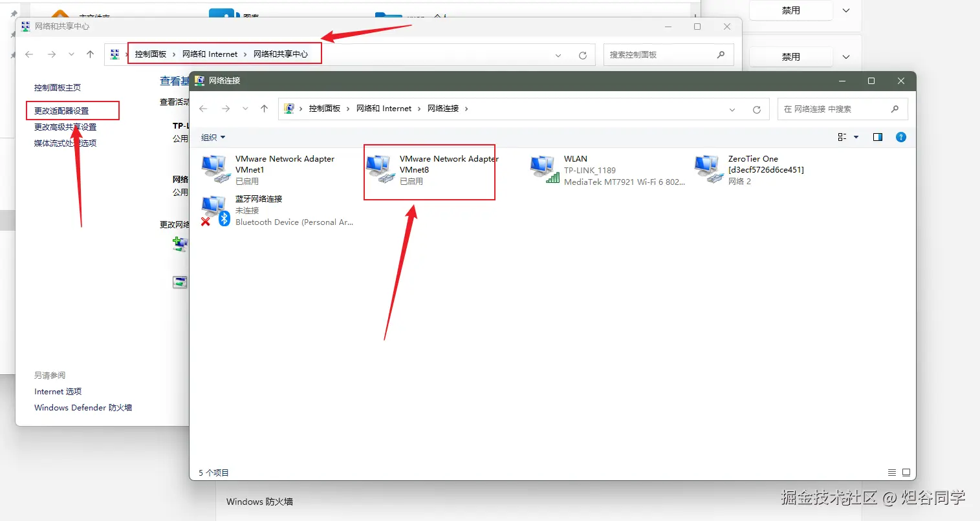Click Windows 防火墙 text in background window
980x521 pixels.
[x=259, y=502]
